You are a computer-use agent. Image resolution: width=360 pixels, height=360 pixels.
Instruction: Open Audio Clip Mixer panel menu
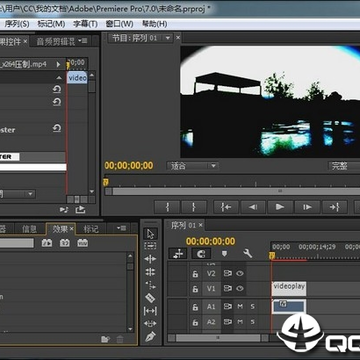click(83, 41)
